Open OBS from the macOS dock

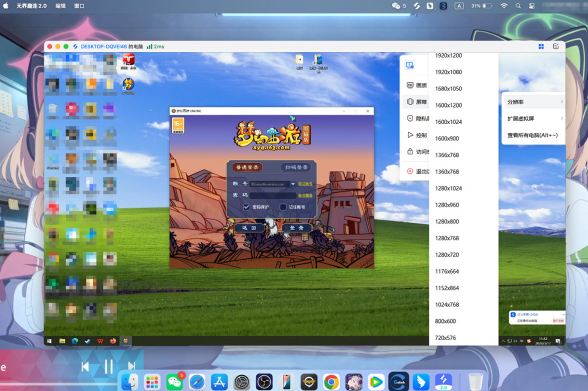pyautogui.click(x=264, y=382)
